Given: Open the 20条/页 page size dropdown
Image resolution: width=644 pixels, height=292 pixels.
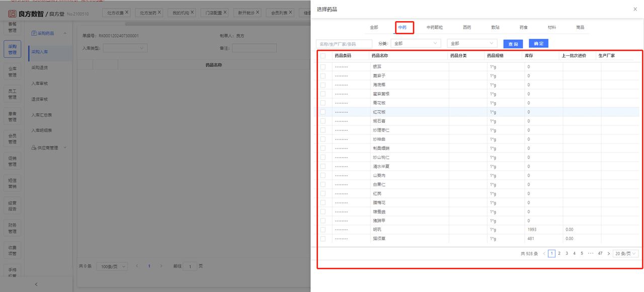Looking at the screenshot, I should [626, 254].
